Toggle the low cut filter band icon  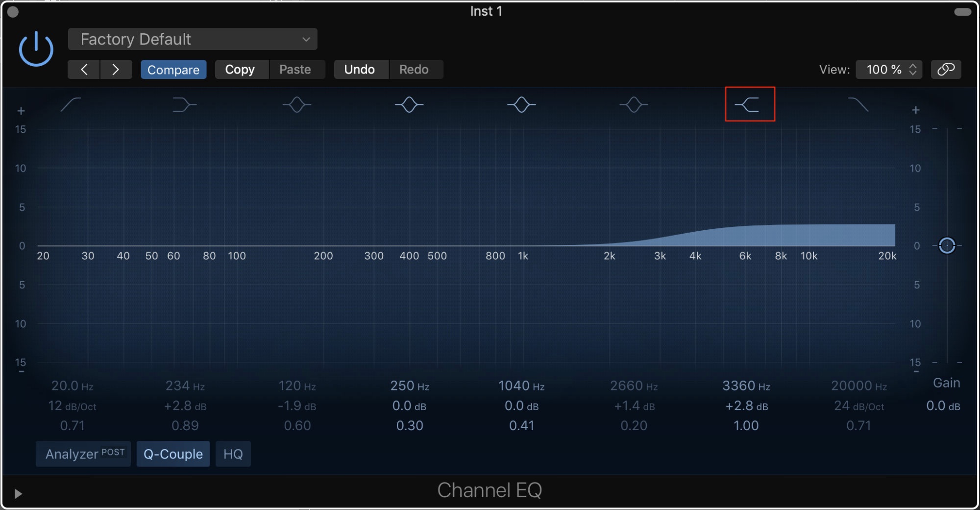(71, 104)
